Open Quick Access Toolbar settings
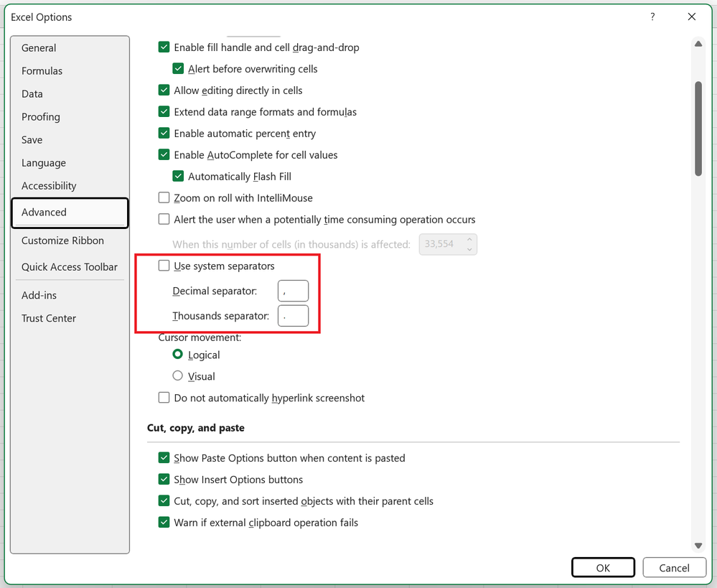The width and height of the screenshot is (717, 588). point(70,267)
